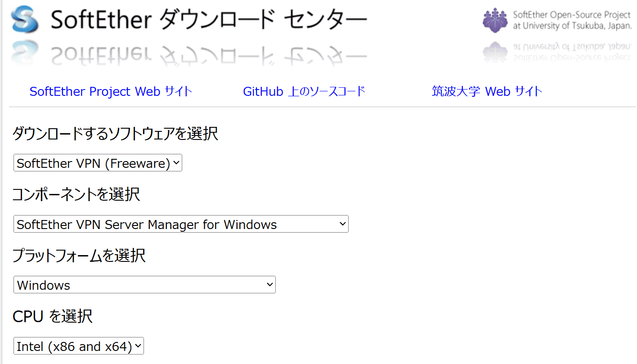Viewport: 637px width, 364px height.
Task: Click the at University of Tsukuba, Japan text
Action: click(x=572, y=26)
